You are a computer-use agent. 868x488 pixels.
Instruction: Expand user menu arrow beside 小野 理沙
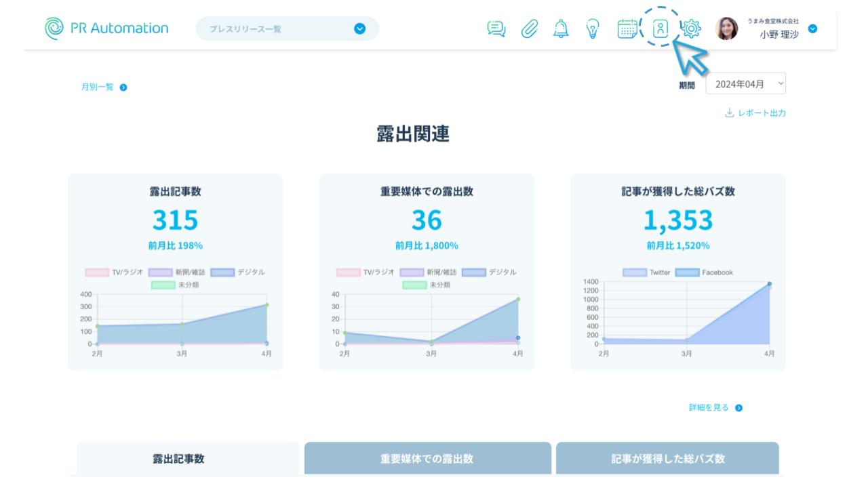(x=813, y=28)
